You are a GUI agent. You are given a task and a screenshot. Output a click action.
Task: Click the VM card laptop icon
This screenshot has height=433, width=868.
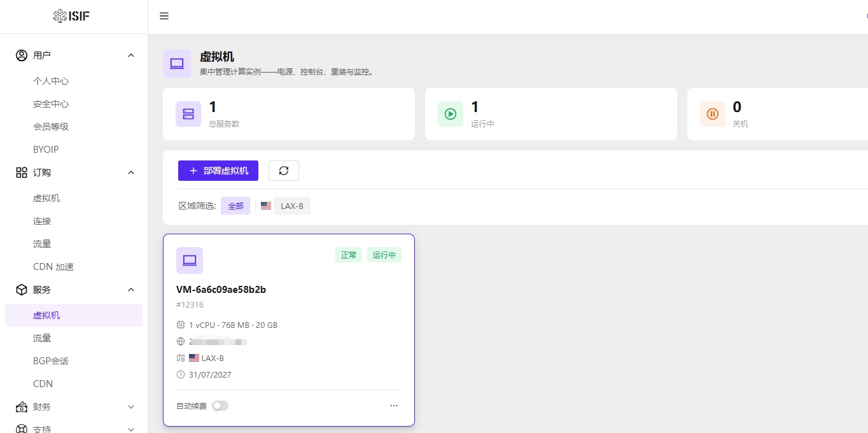[190, 260]
